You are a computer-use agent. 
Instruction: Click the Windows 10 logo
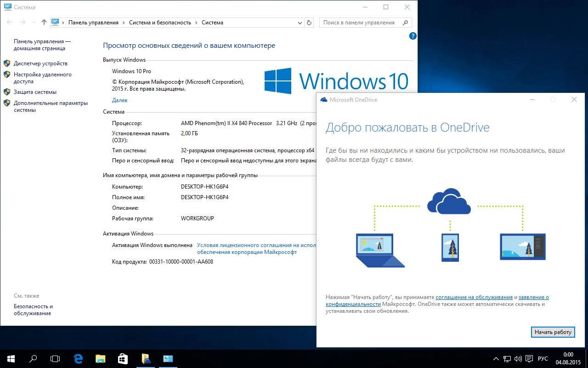click(x=336, y=80)
